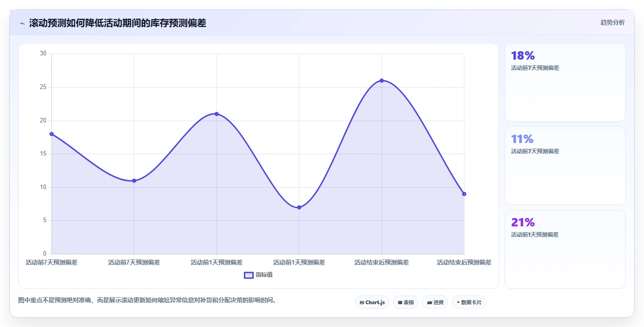Click the final data point at value 9
The height and width of the screenshot is (327, 644).
(464, 194)
